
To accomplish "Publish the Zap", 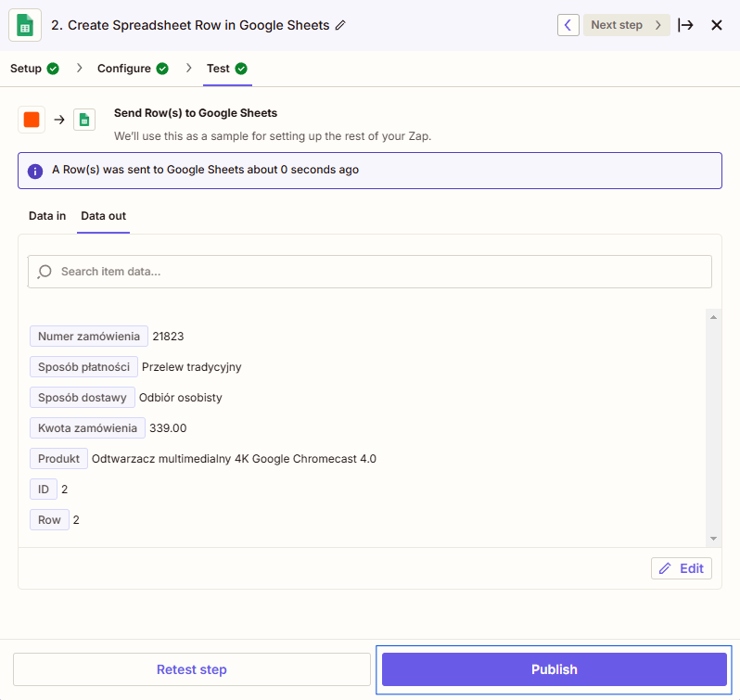I will pyautogui.click(x=554, y=669).
